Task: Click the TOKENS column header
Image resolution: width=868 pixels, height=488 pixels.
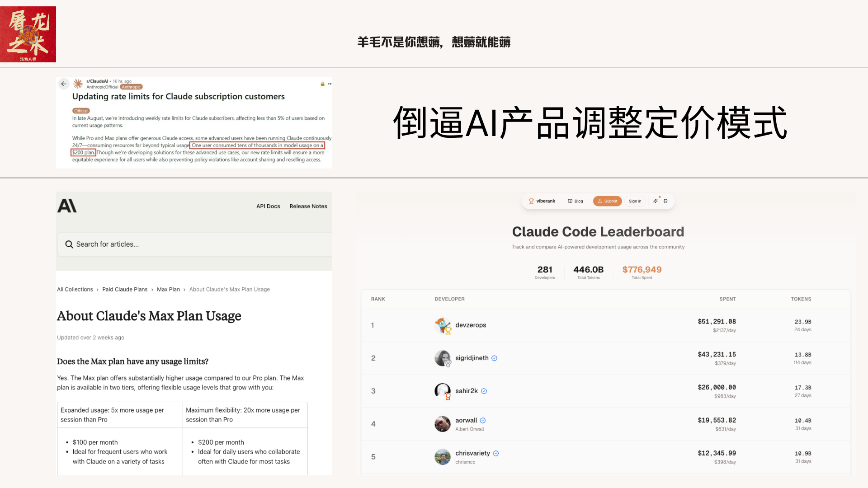Action: 801,299
